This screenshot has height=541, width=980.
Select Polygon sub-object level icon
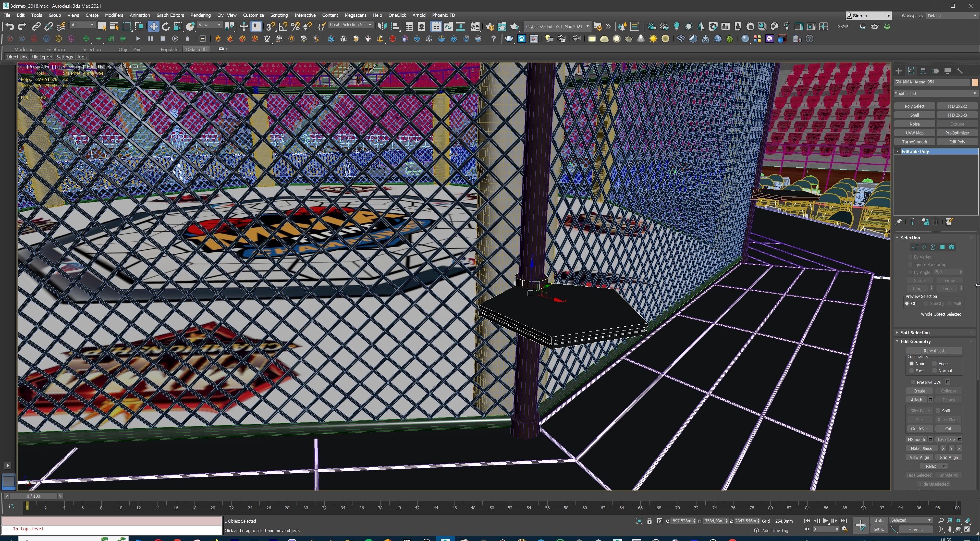click(942, 247)
